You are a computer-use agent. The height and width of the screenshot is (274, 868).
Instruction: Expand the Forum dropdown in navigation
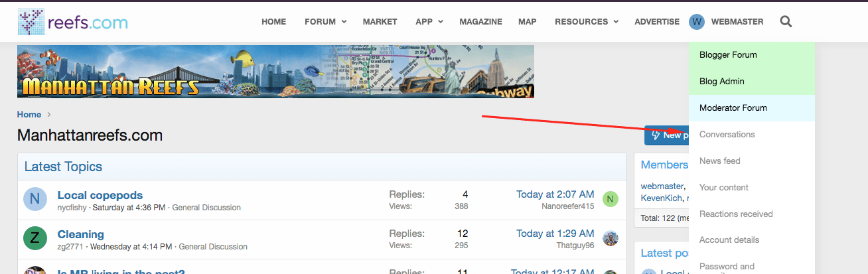coord(325,22)
